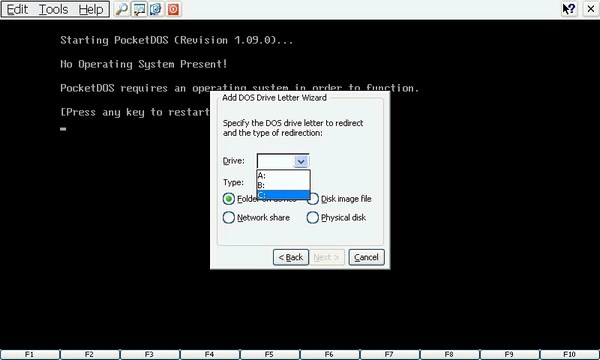Click the screen display toolbar icon
This screenshot has width=600, height=360.
139,9
